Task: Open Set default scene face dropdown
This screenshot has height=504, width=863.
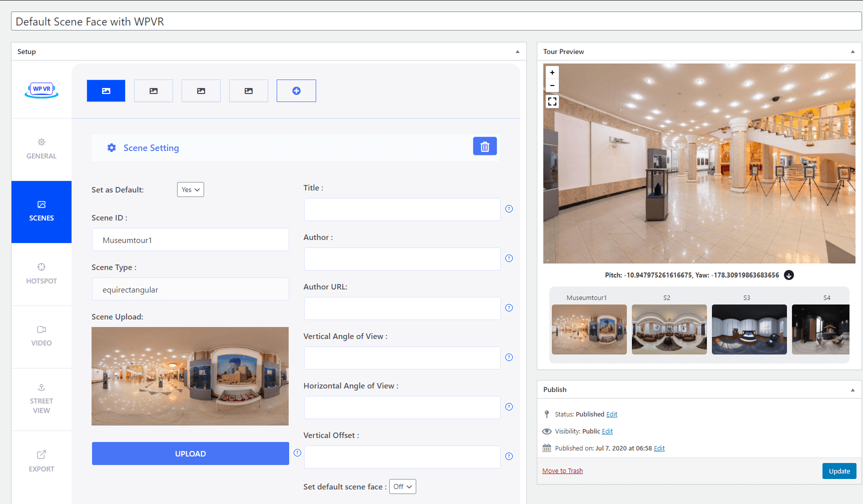Action: click(403, 486)
